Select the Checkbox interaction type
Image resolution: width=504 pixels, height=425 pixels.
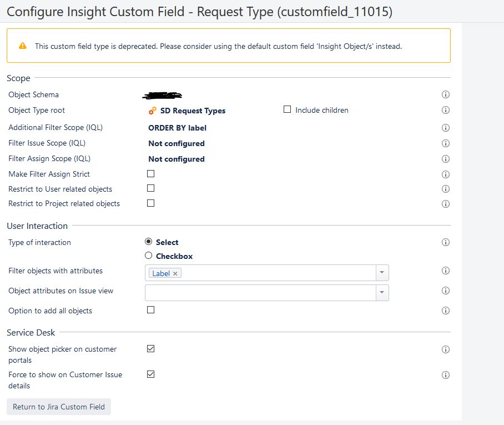[x=149, y=256]
